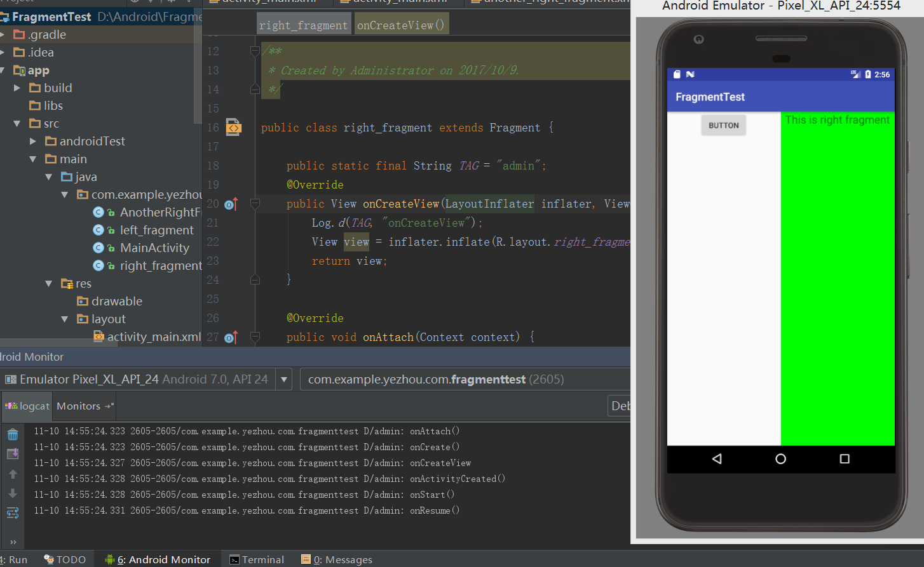Tap the Back navigation button in the emulator
This screenshot has width=924, height=567.
coord(717,458)
